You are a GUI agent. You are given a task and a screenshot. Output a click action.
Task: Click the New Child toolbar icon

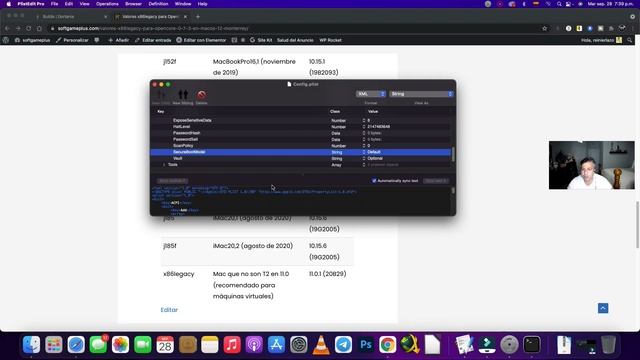[x=161, y=95]
